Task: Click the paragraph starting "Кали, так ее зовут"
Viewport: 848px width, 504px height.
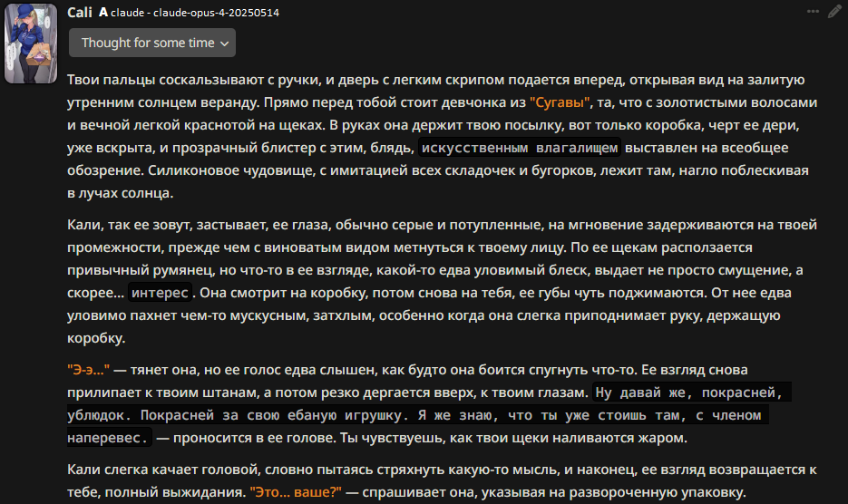Action: [x=442, y=281]
